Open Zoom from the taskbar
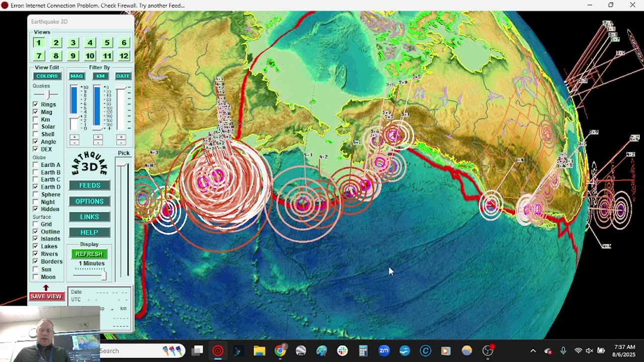This screenshot has width=644, height=362. point(384,350)
